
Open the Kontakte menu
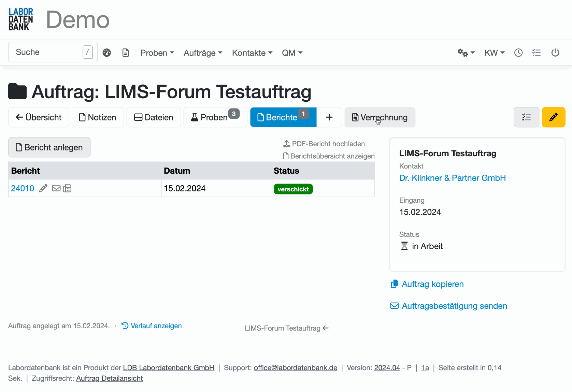[252, 53]
